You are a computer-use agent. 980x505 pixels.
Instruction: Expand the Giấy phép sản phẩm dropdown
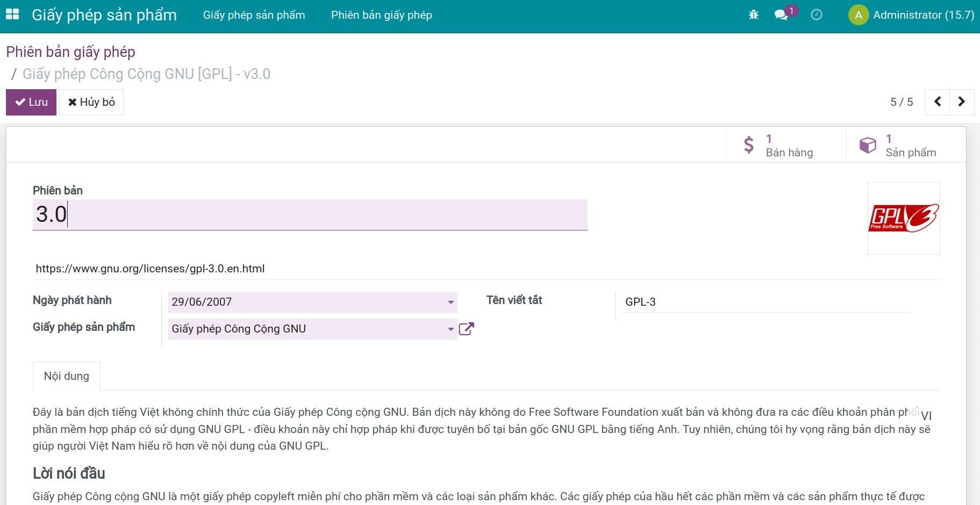[450, 329]
